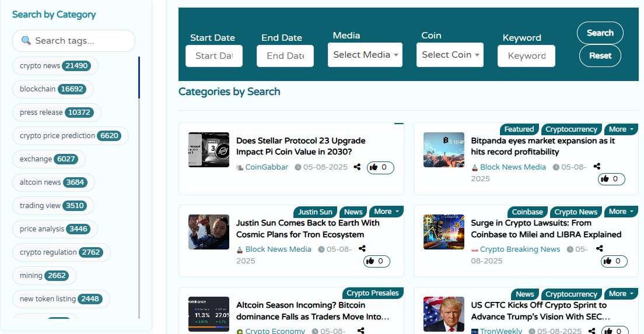Click the Coinbase tag

[527, 212]
